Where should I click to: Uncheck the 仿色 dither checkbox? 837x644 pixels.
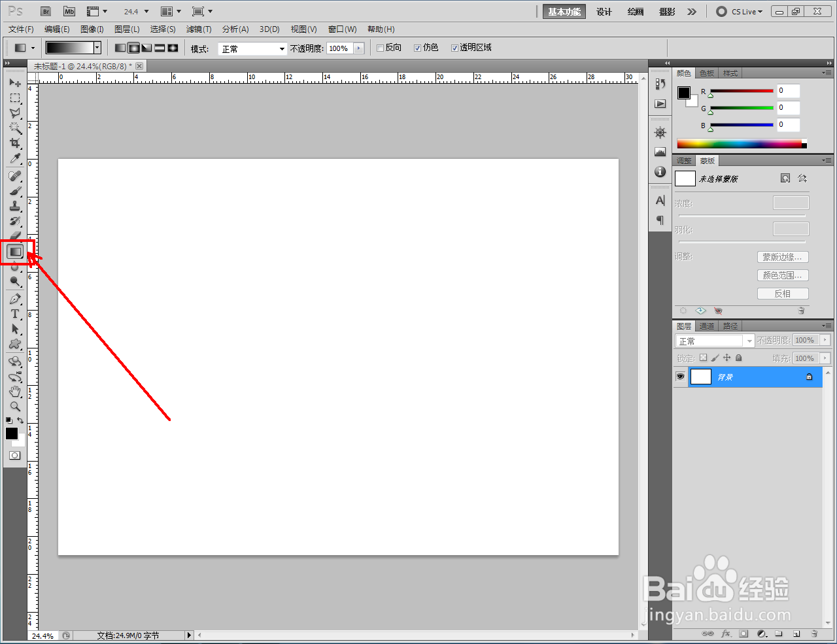coord(417,48)
